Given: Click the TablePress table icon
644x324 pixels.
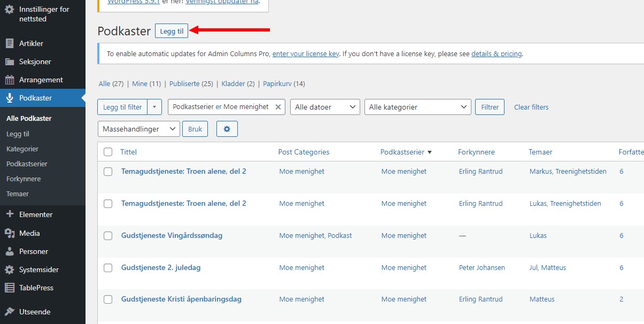Looking at the screenshot, I should (x=10, y=288).
